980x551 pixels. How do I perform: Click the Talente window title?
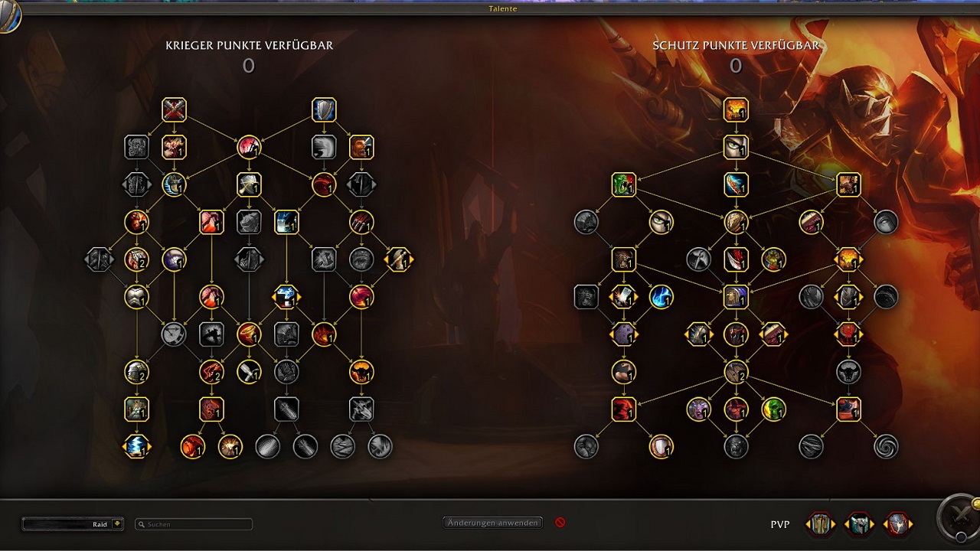[x=503, y=8]
